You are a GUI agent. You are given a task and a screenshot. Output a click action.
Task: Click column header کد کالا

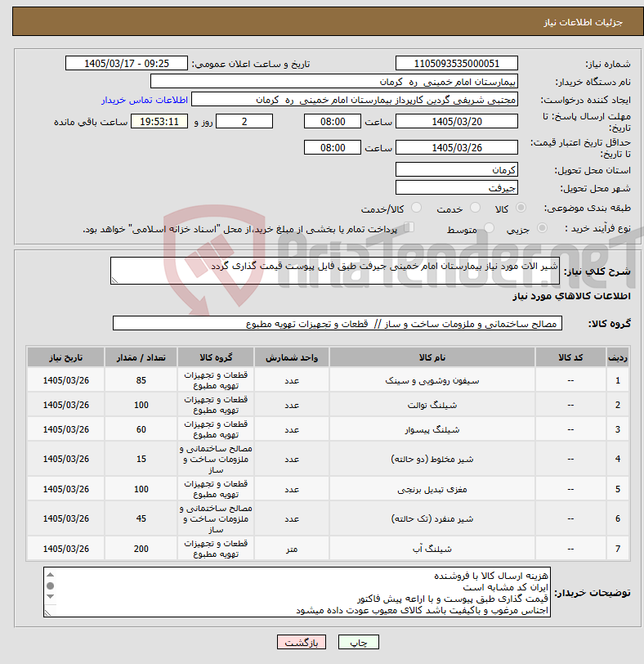pos(570,358)
